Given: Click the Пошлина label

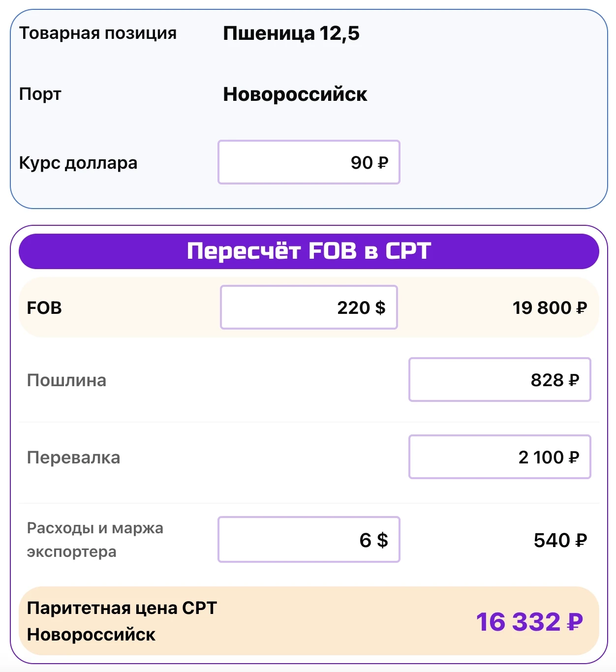Looking at the screenshot, I should point(66,380).
